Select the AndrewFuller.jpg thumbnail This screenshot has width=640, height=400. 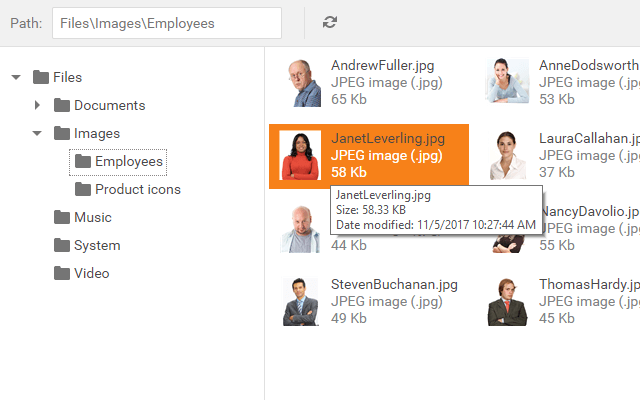[300, 82]
